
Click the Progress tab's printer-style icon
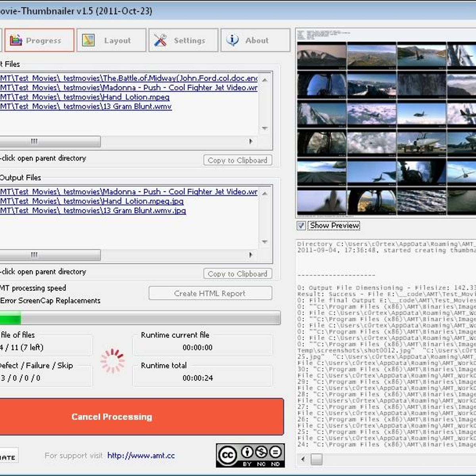15,40
